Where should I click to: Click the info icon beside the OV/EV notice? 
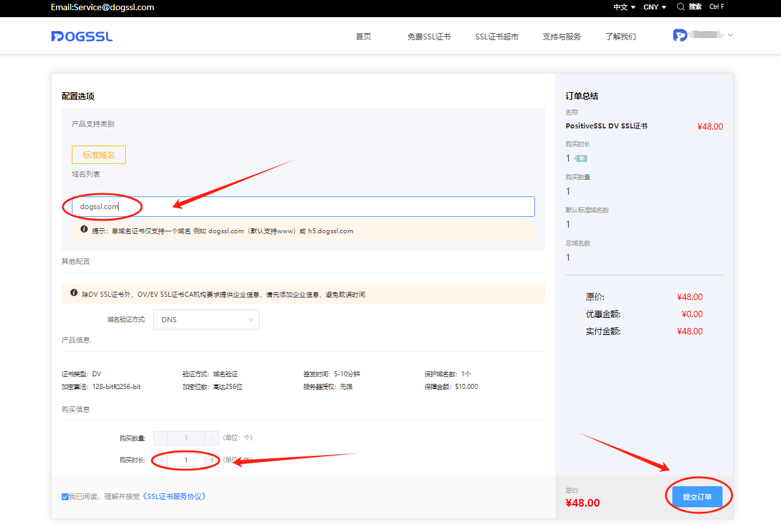(x=74, y=293)
